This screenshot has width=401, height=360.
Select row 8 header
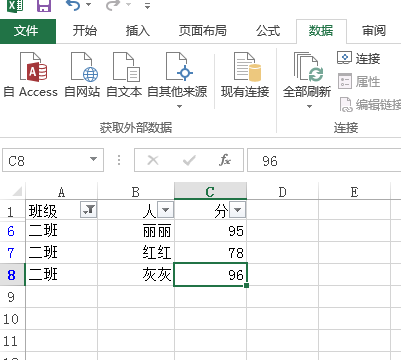tap(11, 275)
